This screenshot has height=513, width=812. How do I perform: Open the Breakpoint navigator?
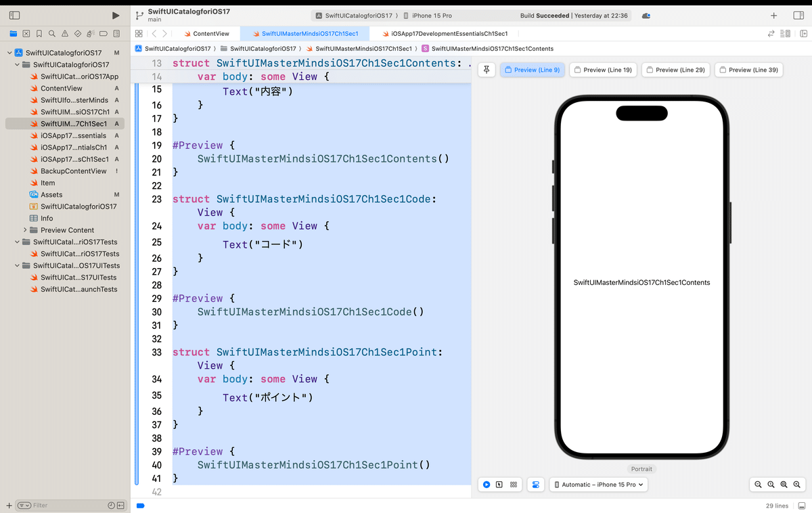coord(104,33)
